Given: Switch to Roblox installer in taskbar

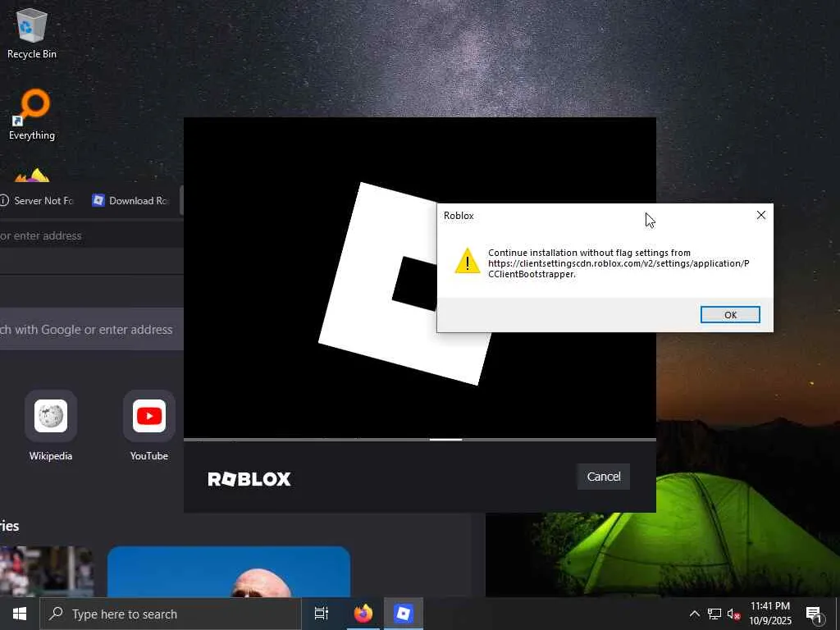Looking at the screenshot, I should point(403,614).
